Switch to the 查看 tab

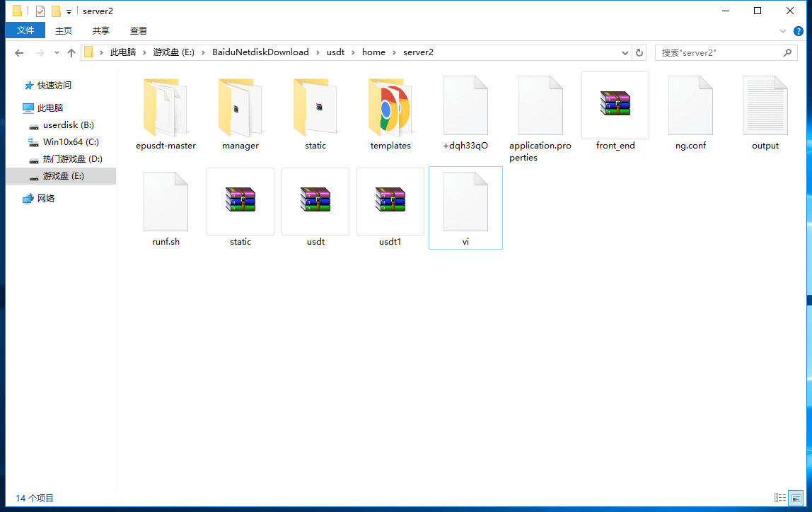coord(139,30)
